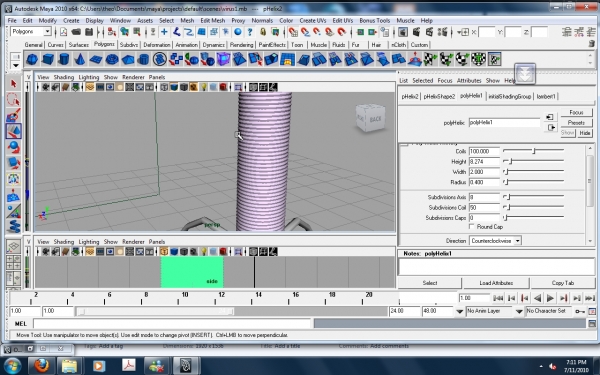
Task: Click the help question mark icon
Action: (250, 32)
